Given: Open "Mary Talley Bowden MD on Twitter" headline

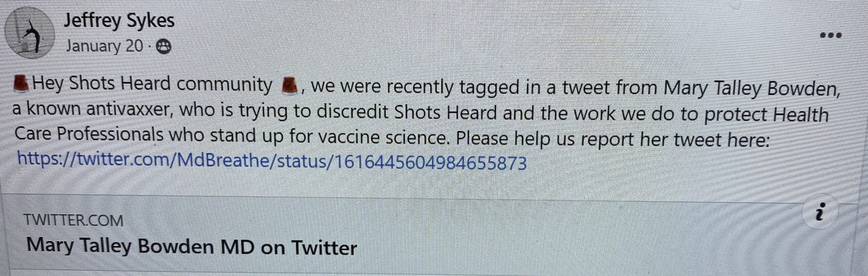Looking at the screenshot, I should pos(192,247).
